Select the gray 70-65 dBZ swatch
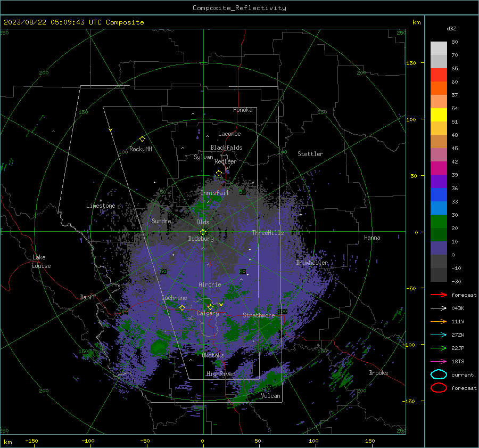This screenshot has width=479, height=448. (x=439, y=61)
